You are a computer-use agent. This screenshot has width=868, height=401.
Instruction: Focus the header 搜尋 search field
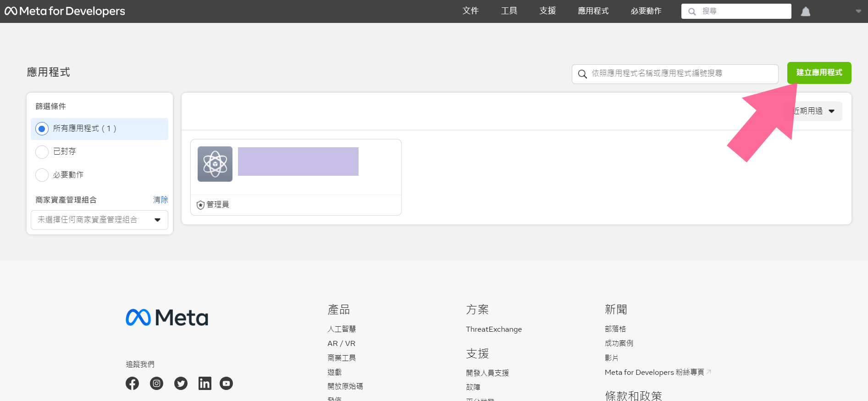[736, 11]
